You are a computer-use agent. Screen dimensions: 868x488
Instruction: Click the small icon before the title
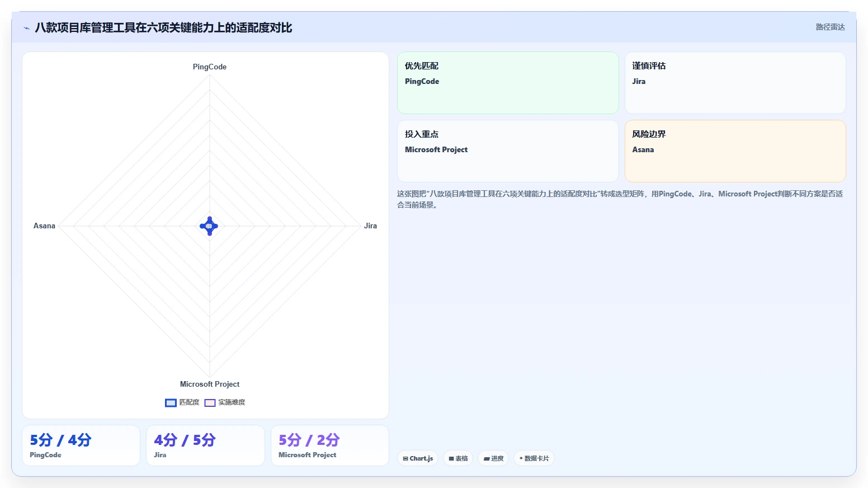26,28
